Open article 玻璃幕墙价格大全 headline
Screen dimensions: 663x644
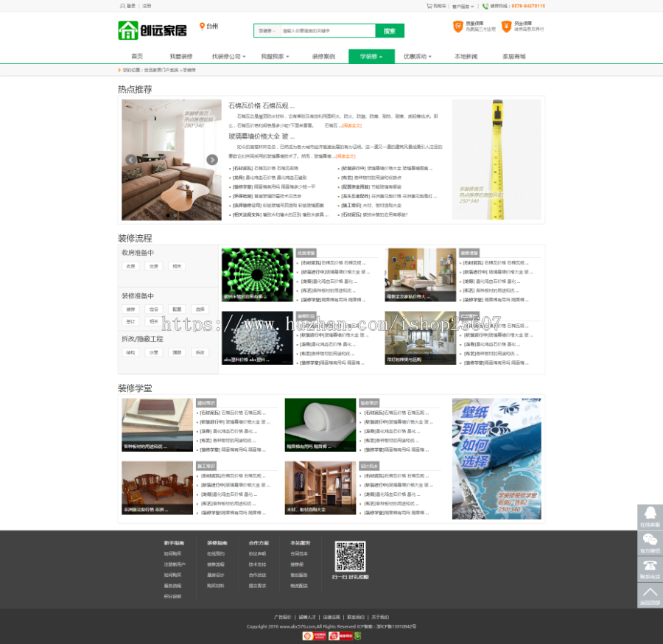[262, 136]
